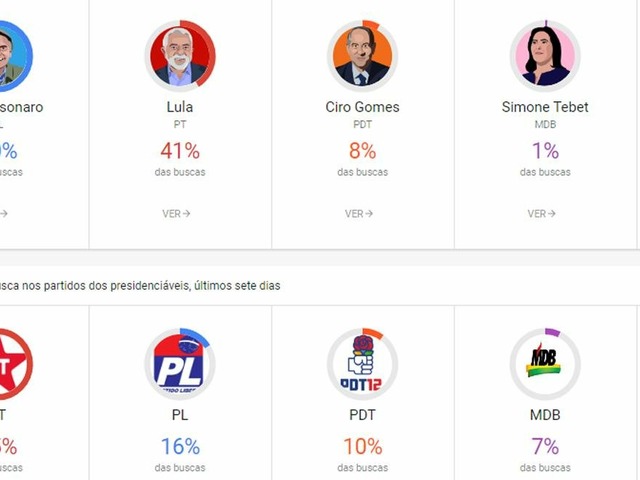Click Ciro Gomes's 8% search share
The image size is (640, 480).
[x=362, y=151]
